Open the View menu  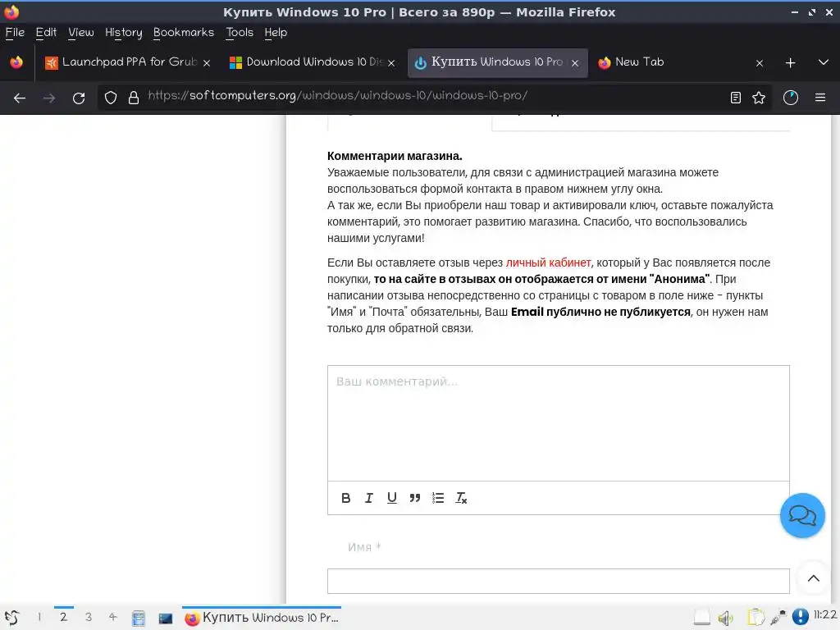pos(81,33)
